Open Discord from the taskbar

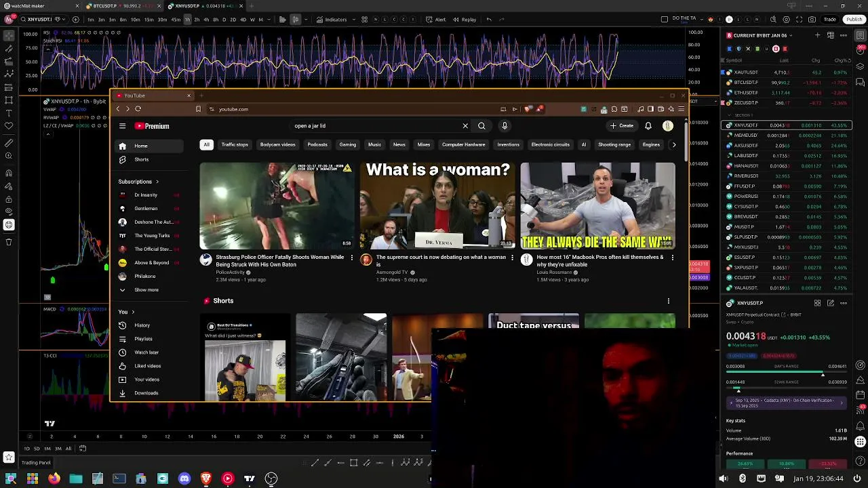184,479
